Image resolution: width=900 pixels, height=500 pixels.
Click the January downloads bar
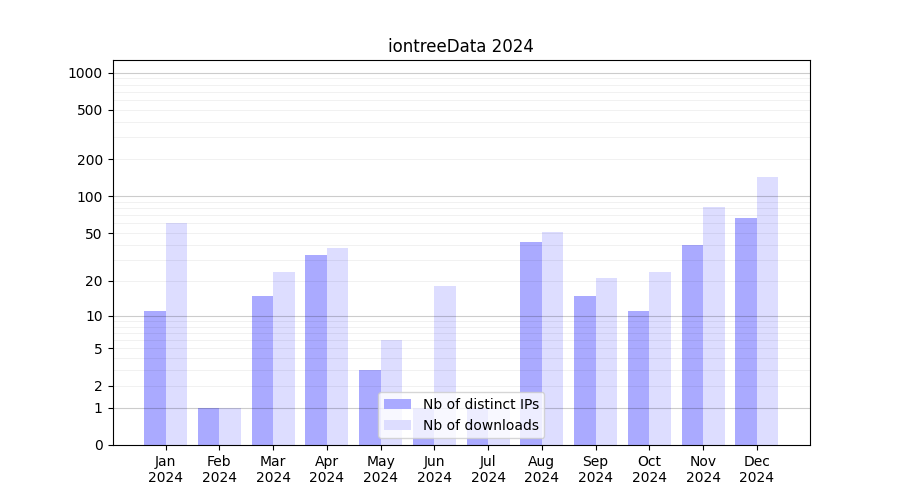point(176,333)
